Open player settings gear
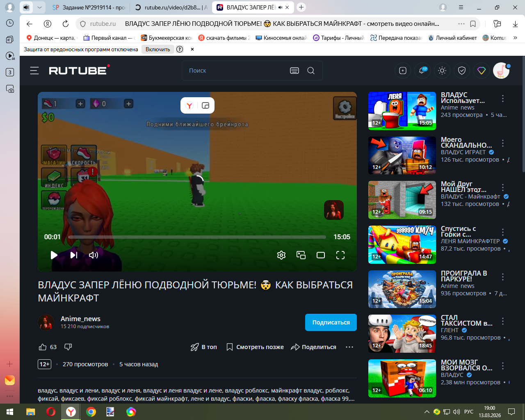This screenshot has width=525, height=420. [281, 255]
